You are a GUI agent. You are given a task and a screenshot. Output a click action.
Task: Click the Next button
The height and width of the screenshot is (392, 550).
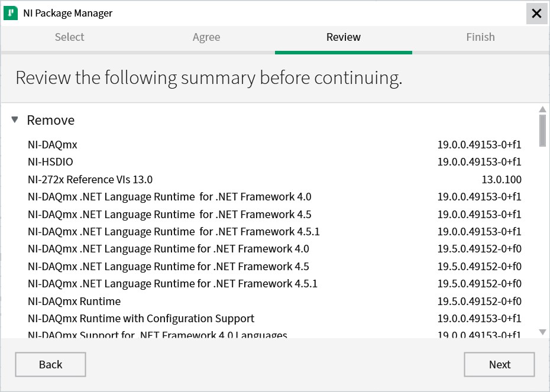tap(500, 365)
